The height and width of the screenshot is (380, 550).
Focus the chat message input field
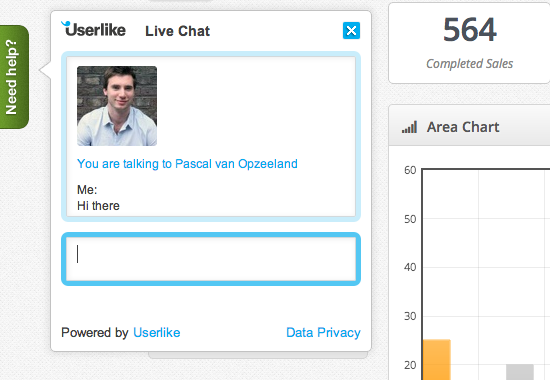coord(211,259)
